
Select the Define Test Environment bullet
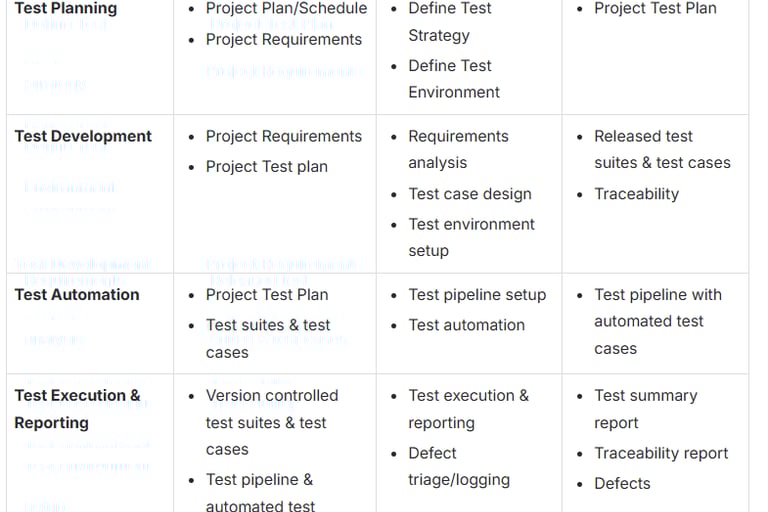click(x=454, y=79)
